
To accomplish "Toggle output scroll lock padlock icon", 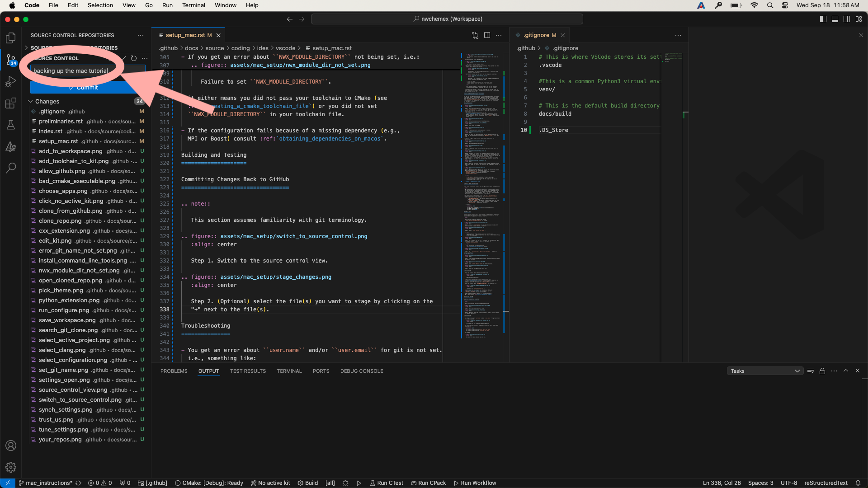I will point(822,371).
